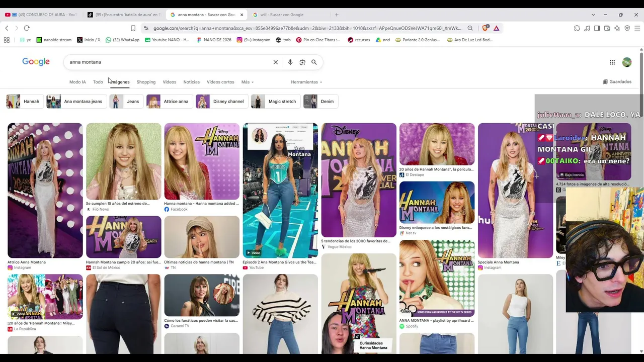Open '5 tendencias de los 2000' Vogue image
This screenshot has height=362, width=644.
(359, 180)
